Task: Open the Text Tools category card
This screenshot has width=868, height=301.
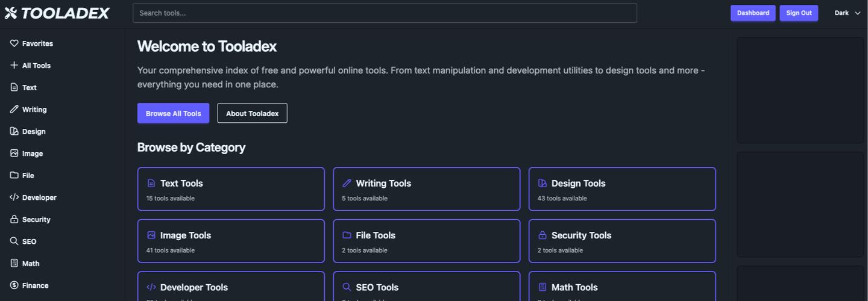Action: point(231,189)
